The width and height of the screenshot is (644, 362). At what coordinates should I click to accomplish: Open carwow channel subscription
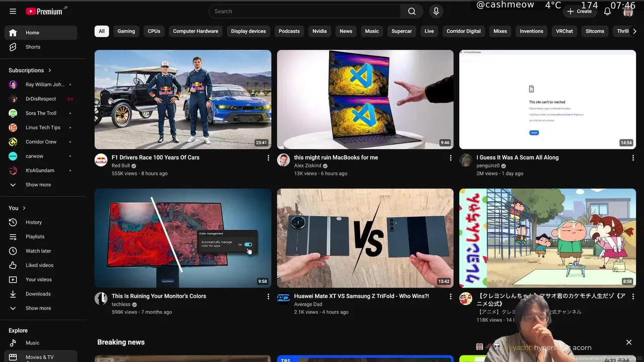41,156
